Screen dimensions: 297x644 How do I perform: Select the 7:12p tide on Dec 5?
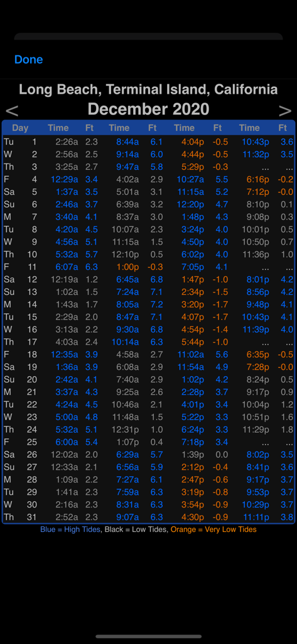click(258, 192)
